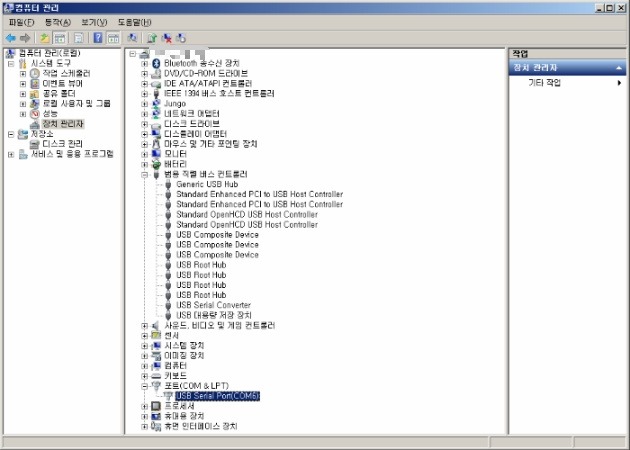Click the 공유 폴더 icon
This screenshot has height=450, width=630.
(35, 94)
